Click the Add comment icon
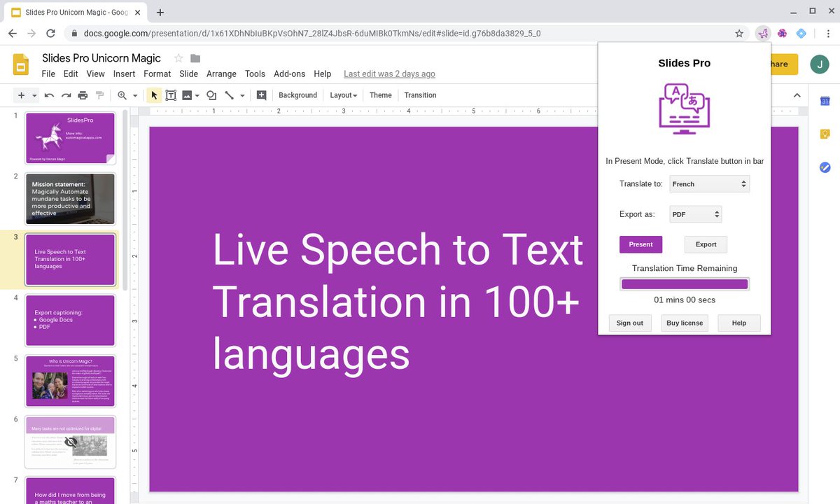 pyautogui.click(x=262, y=95)
